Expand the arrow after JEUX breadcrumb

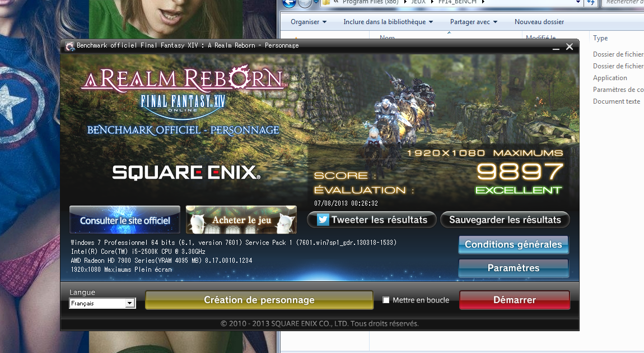click(432, 2)
